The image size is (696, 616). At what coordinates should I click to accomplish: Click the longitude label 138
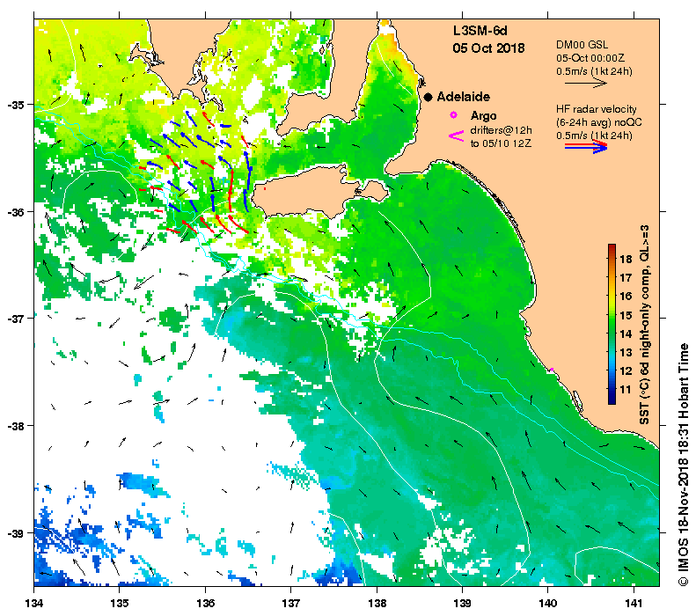point(377,603)
